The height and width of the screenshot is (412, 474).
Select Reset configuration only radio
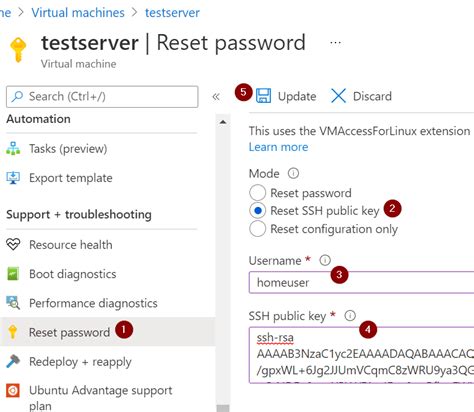[x=258, y=229]
